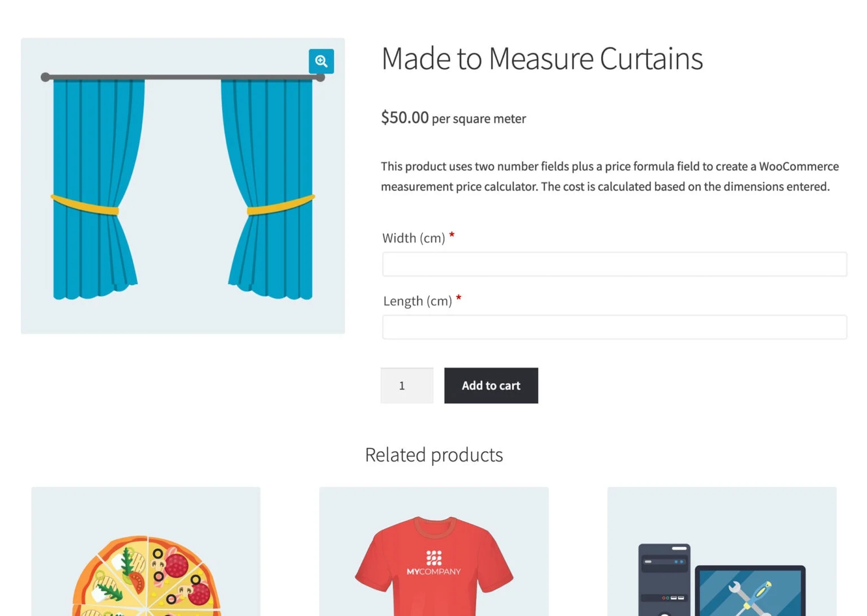Click the per square meter label
867x616 pixels.
[x=479, y=119]
